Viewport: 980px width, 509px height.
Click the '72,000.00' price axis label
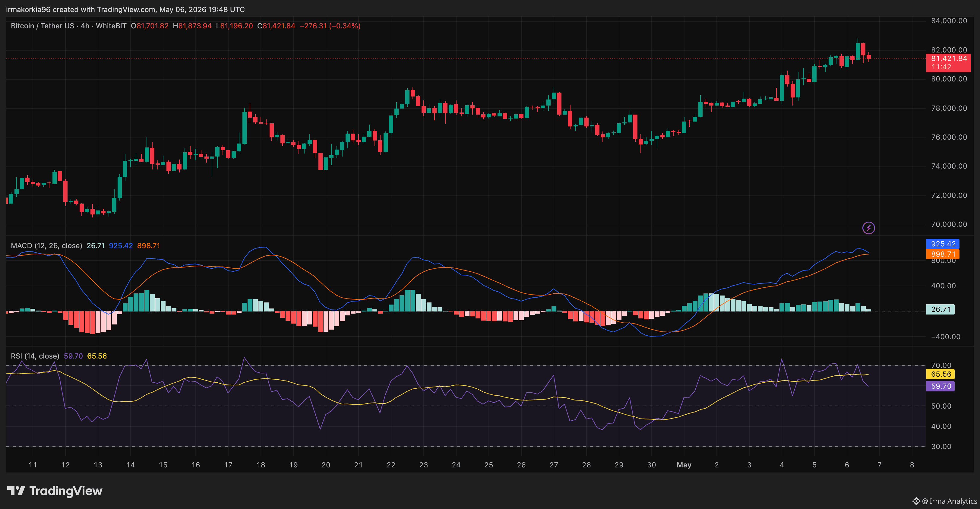949,195
